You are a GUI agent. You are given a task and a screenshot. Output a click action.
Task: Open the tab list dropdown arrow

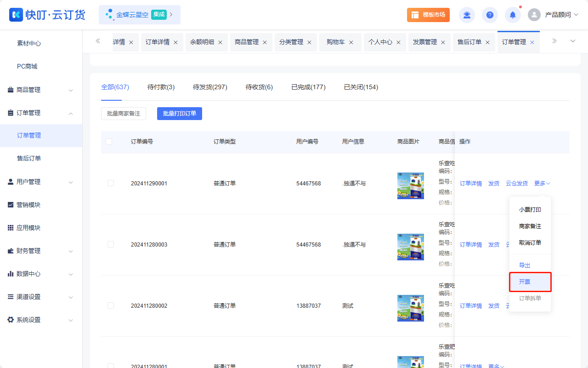click(x=573, y=41)
